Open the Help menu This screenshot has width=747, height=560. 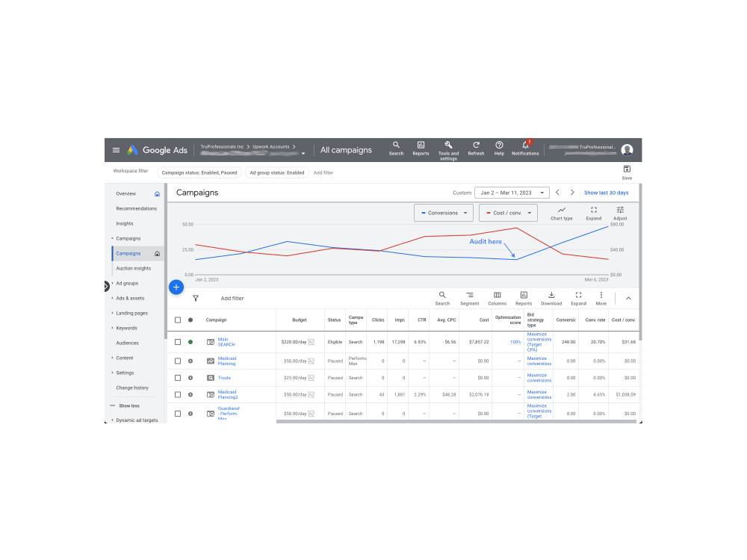[x=499, y=148]
